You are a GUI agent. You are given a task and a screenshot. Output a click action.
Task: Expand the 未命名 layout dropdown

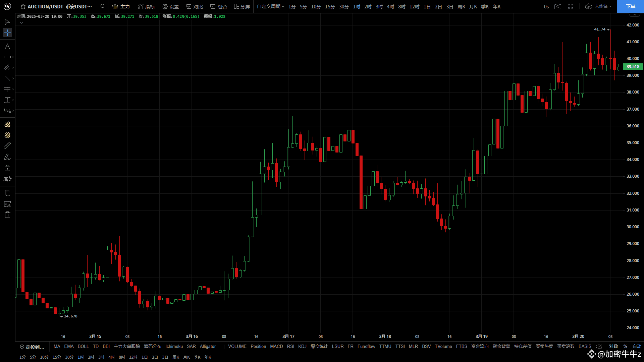click(603, 6)
